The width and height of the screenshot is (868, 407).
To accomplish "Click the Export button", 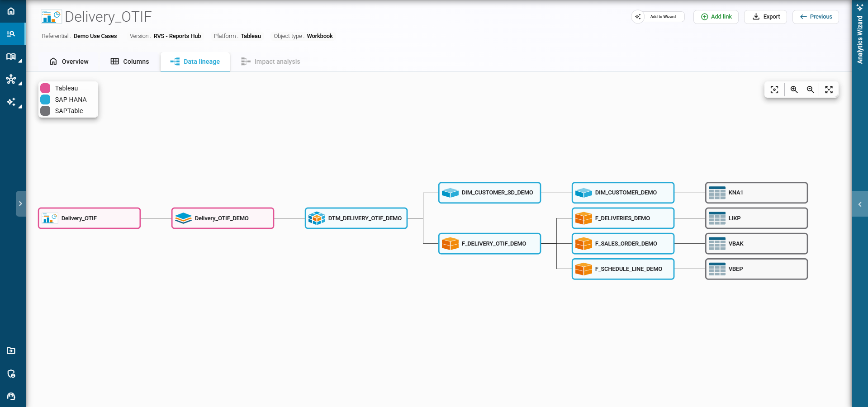I will tap(765, 17).
